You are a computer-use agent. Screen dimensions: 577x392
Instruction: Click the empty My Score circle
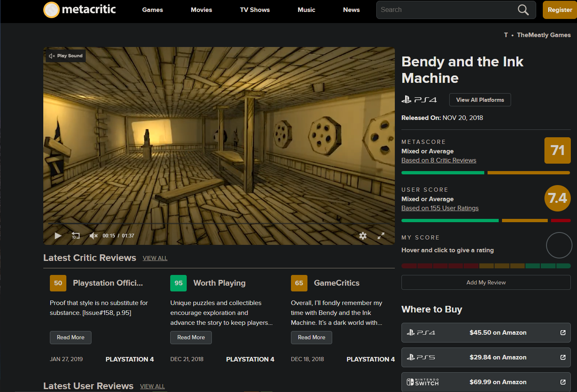[559, 245]
